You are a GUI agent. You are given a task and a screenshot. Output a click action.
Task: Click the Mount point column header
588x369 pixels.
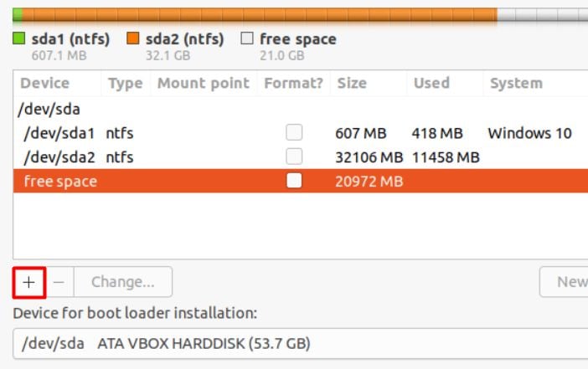[204, 83]
